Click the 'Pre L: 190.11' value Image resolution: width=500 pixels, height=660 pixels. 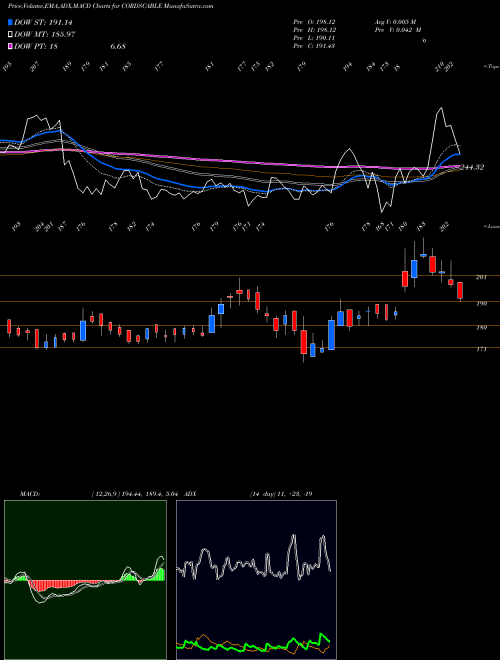click(x=314, y=38)
